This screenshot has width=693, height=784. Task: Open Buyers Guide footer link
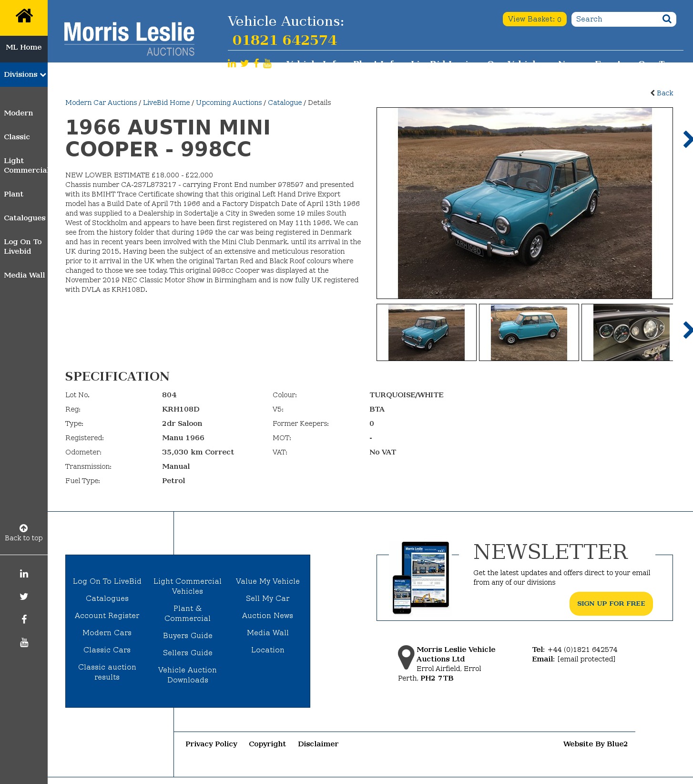[188, 636]
